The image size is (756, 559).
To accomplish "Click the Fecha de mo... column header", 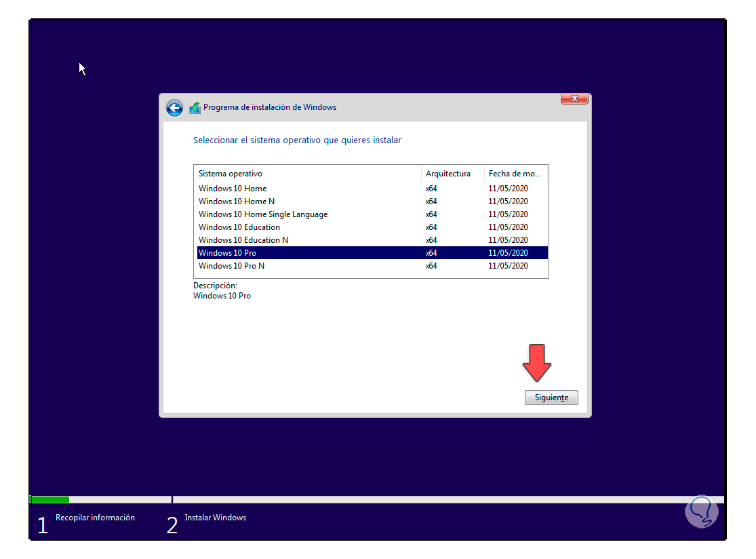I will 516,174.
